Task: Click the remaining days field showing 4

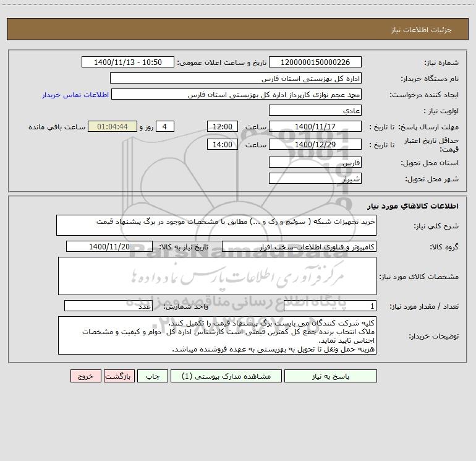Action: (165, 126)
